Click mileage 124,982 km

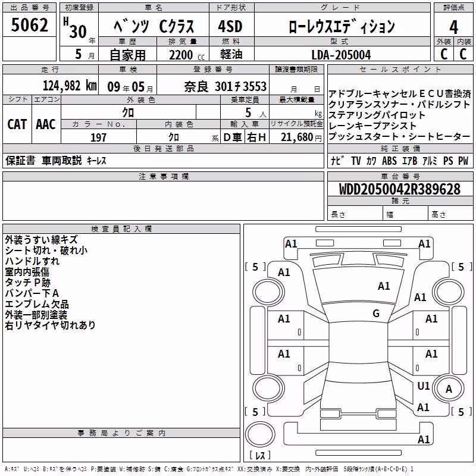click(70, 86)
